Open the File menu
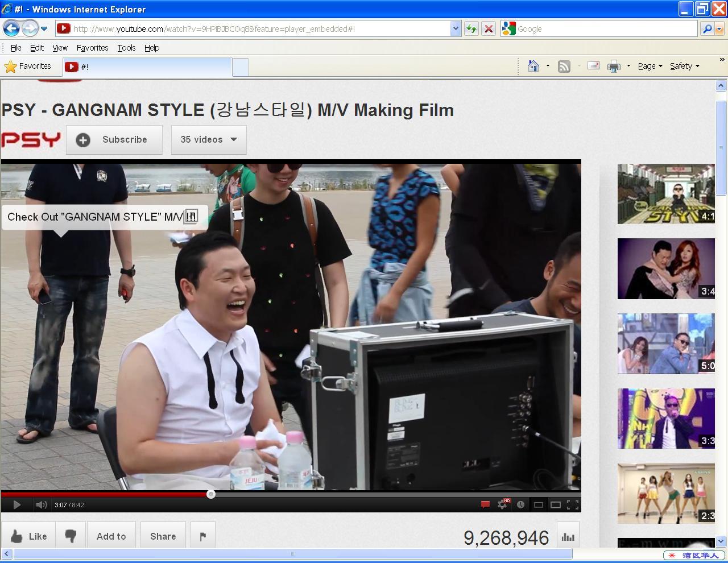Screen dimensions: 728x563 (16, 48)
